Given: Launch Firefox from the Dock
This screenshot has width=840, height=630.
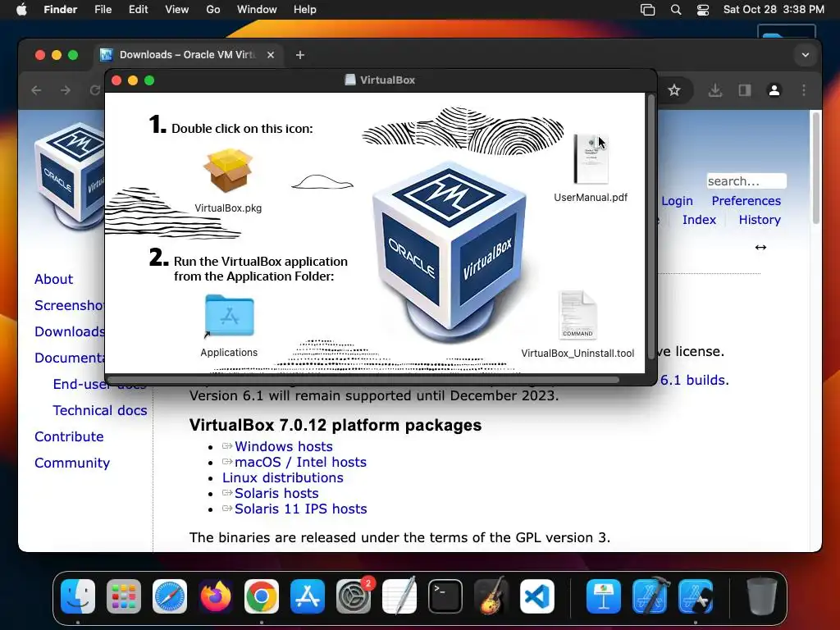Looking at the screenshot, I should point(216,596).
